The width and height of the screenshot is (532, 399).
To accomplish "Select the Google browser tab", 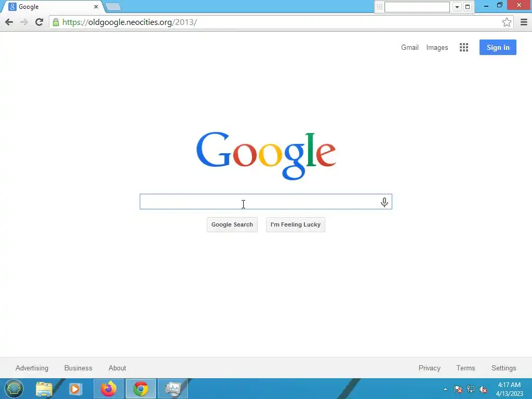I will coord(52,7).
